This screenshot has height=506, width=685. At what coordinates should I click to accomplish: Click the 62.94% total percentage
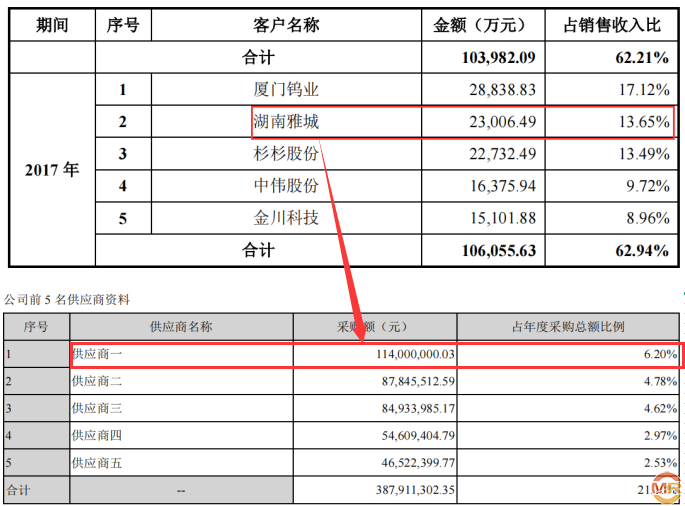pos(642,251)
